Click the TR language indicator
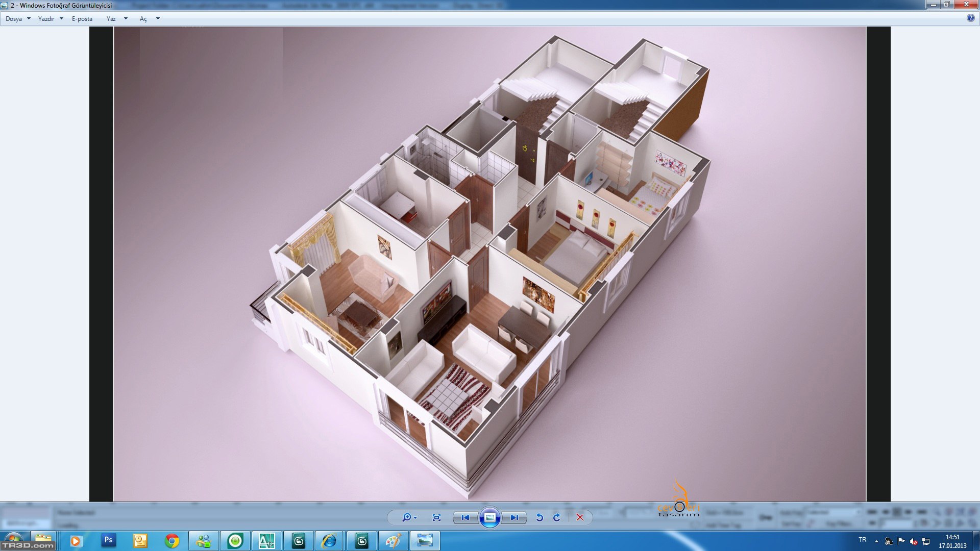Viewport: 980px width, 551px height. click(862, 540)
